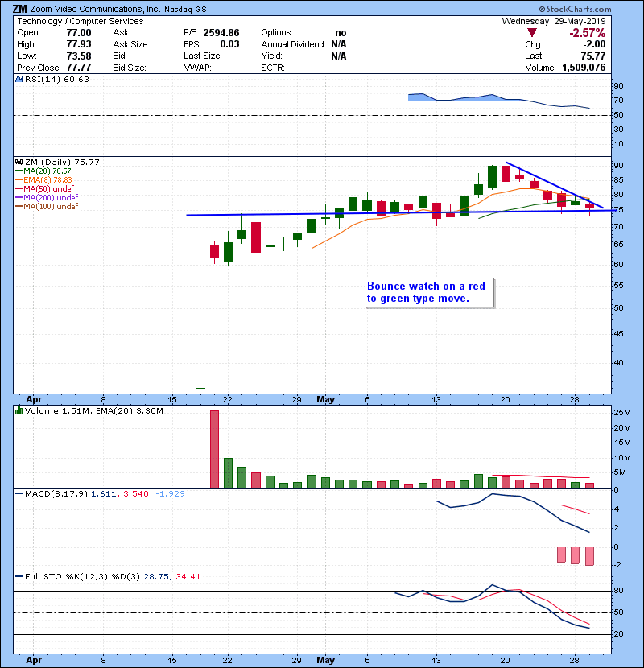Click the Options value no
Viewport: 644px width, 668px height.
(x=341, y=33)
